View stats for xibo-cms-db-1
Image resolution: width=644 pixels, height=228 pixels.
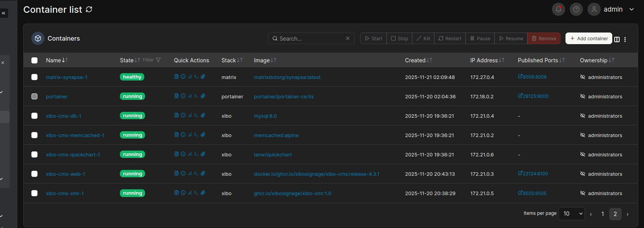click(x=190, y=115)
